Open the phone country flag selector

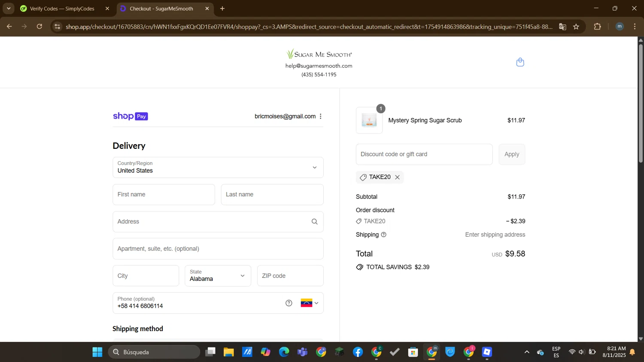coord(310,303)
